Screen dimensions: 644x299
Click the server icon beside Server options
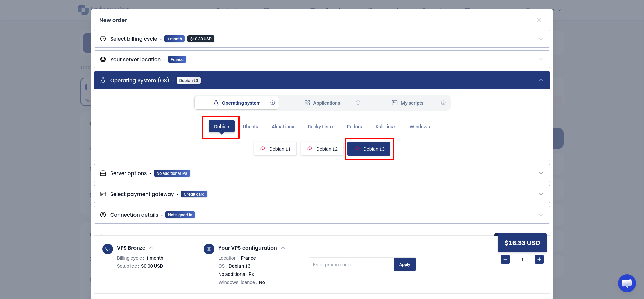tap(103, 173)
